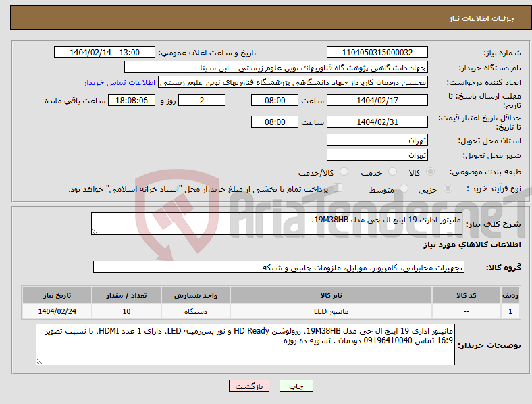Select the کالا/خدمت radio button
532x404 pixels.
coord(344,172)
